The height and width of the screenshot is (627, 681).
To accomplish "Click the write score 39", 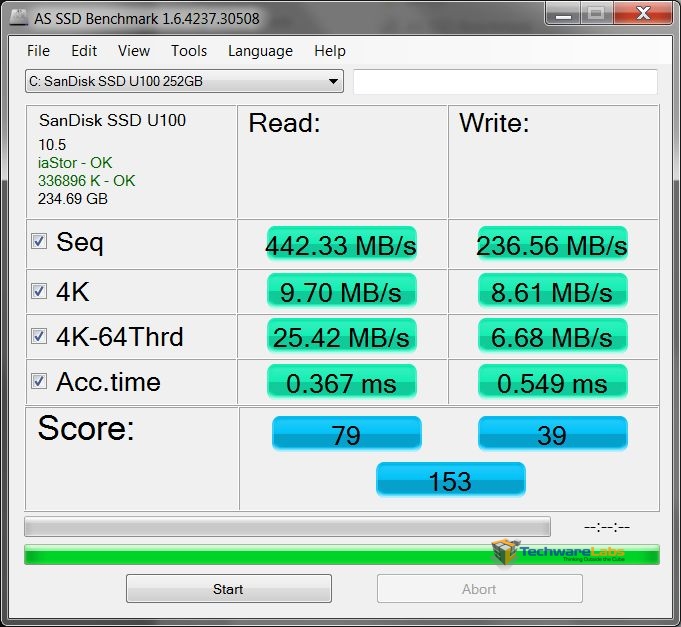I will (x=553, y=433).
